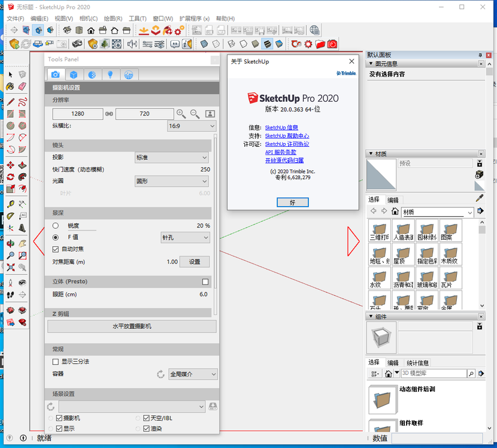Open the 相机(C) menu
The width and height of the screenshot is (497, 448).
click(x=88, y=19)
